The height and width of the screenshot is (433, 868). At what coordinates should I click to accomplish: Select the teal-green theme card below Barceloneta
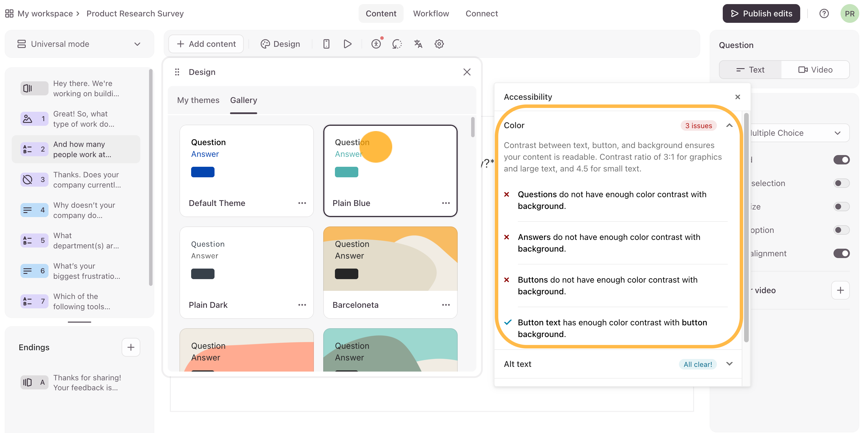click(390, 350)
